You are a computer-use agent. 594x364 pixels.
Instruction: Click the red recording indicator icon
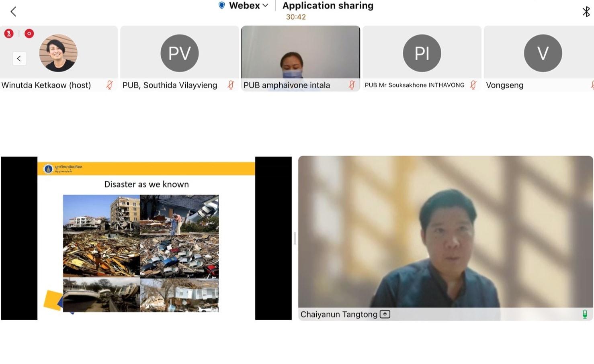coord(29,33)
